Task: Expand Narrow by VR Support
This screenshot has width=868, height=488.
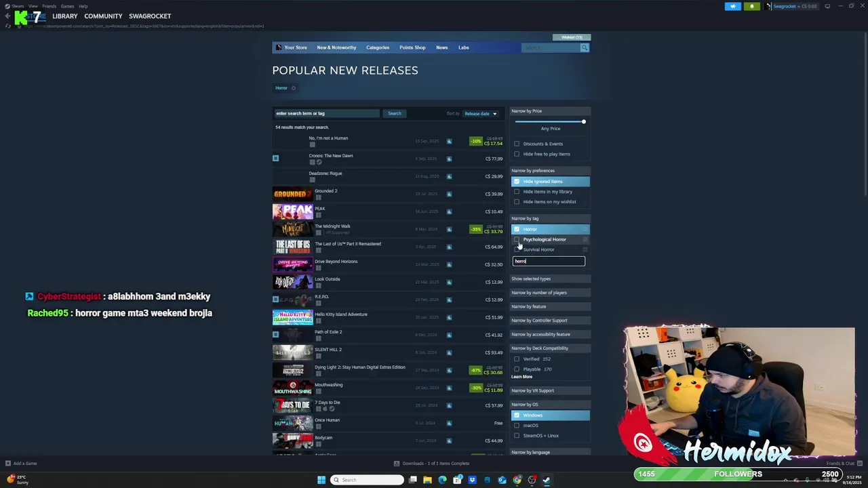Action: click(550, 390)
